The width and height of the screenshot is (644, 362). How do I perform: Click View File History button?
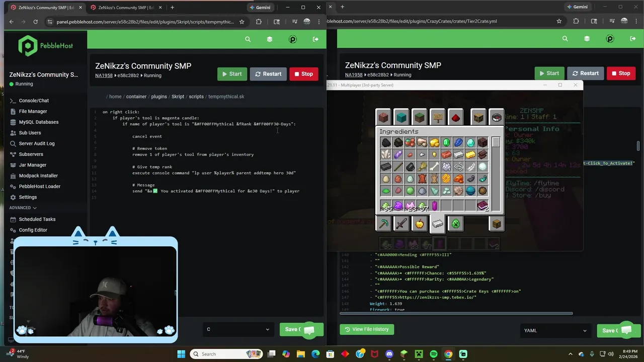(x=367, y=329)
